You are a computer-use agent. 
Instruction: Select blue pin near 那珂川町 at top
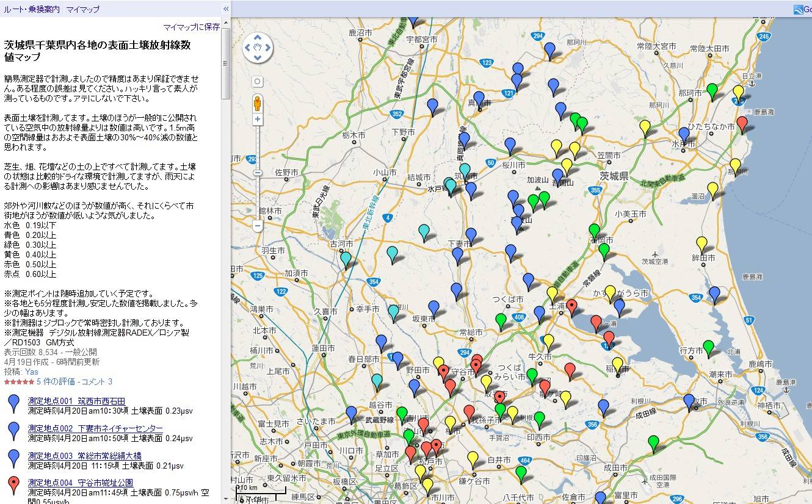click(549, 51)
